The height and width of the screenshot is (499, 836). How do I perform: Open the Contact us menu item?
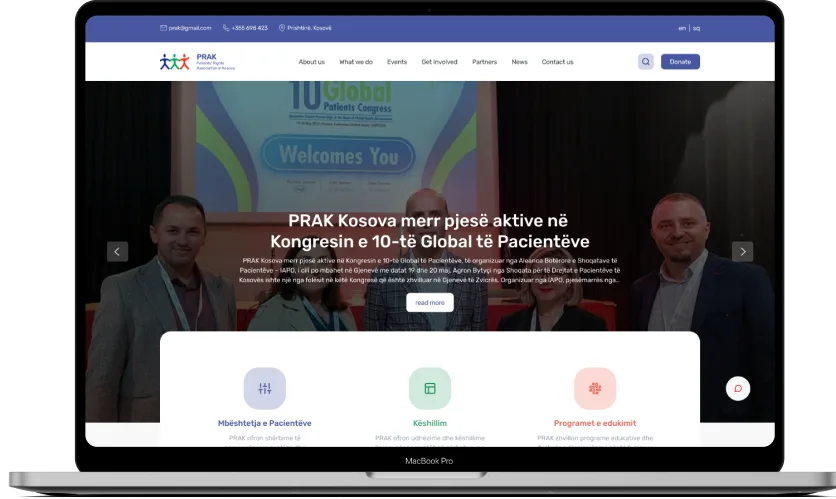tap(558, 62)
